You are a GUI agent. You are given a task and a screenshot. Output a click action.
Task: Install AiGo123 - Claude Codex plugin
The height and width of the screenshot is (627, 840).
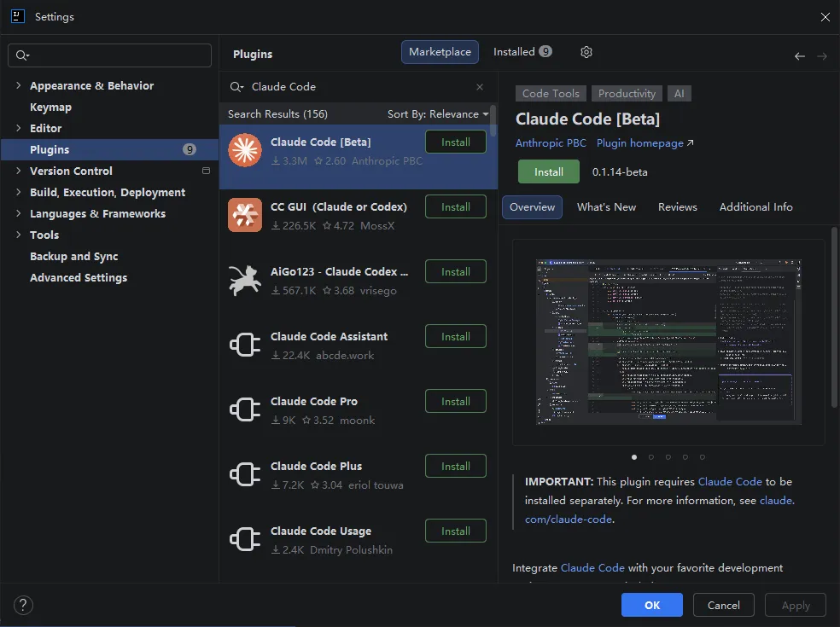click(456, 271)
